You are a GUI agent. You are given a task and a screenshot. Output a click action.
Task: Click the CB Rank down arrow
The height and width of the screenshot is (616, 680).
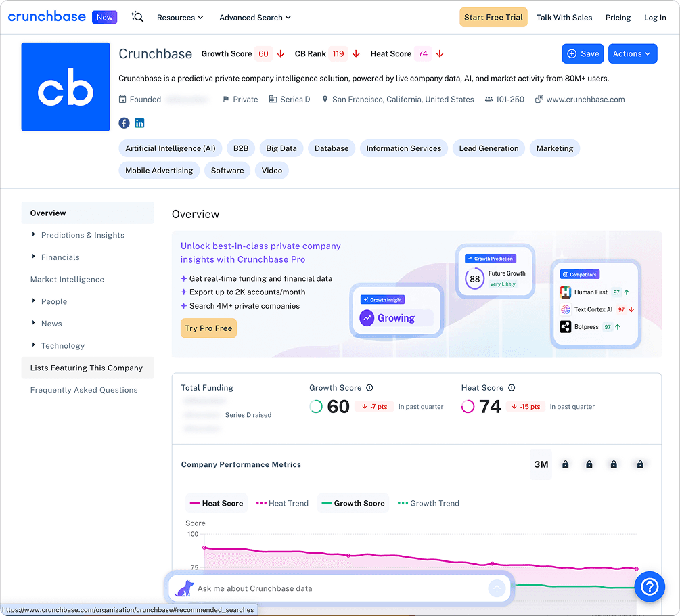point(356,53)
